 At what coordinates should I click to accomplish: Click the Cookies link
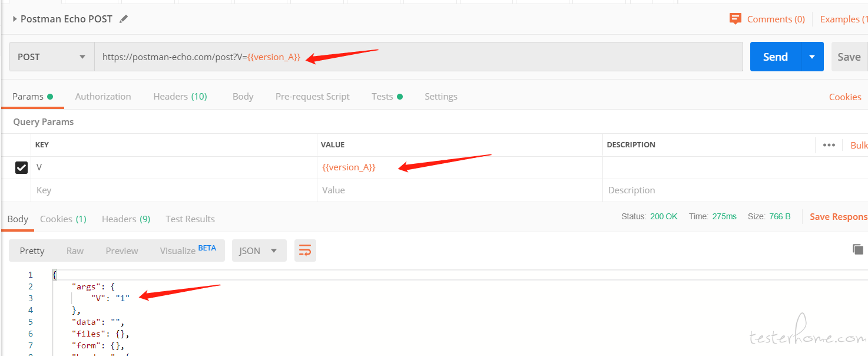tap(845, 97)
